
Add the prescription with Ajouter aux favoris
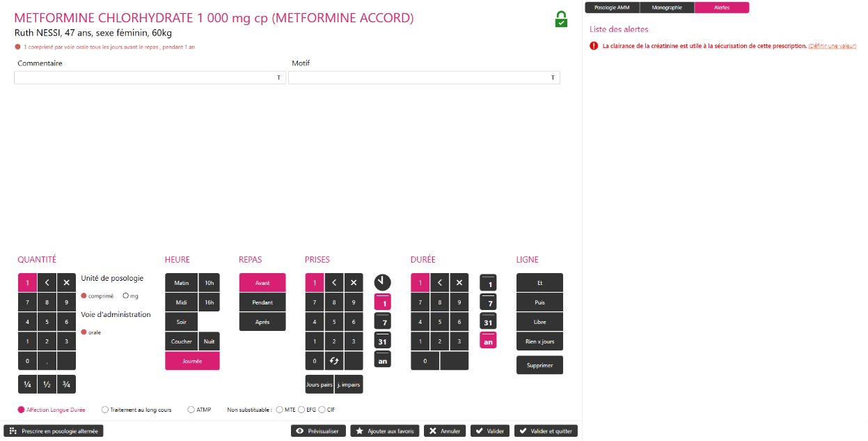pyautogui.click(x=385, y=431)
